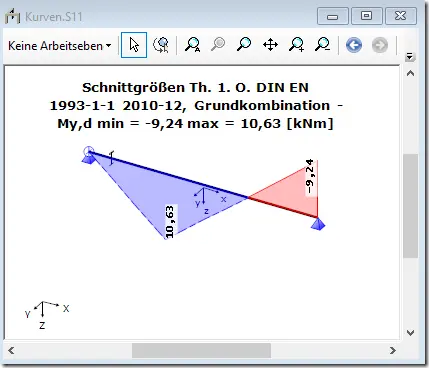
Task: Click the grey forward arrow button
Action: pos(380,45)
